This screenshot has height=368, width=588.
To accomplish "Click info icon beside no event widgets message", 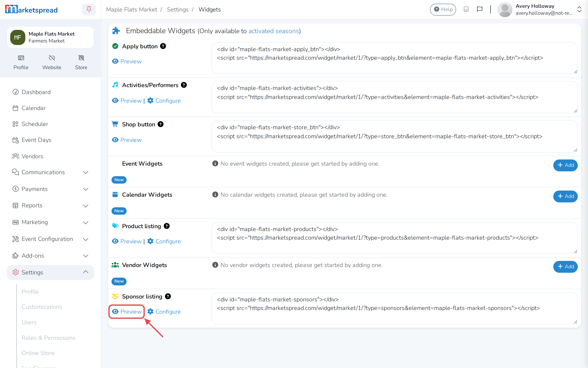I will point(215,163).
